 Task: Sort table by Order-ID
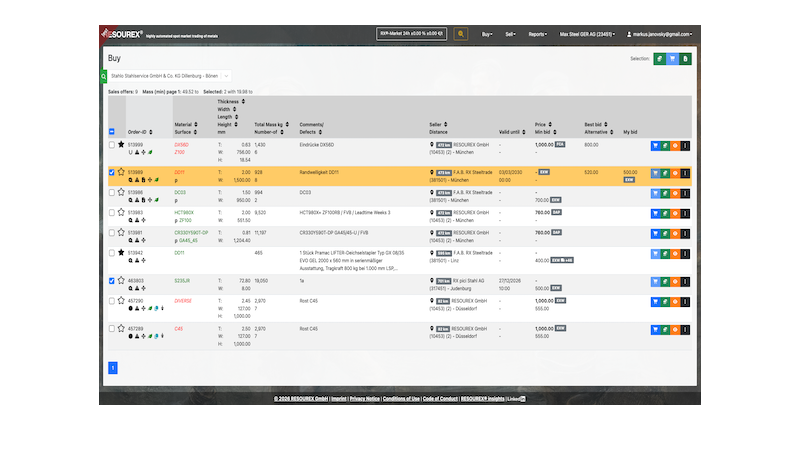140,132
